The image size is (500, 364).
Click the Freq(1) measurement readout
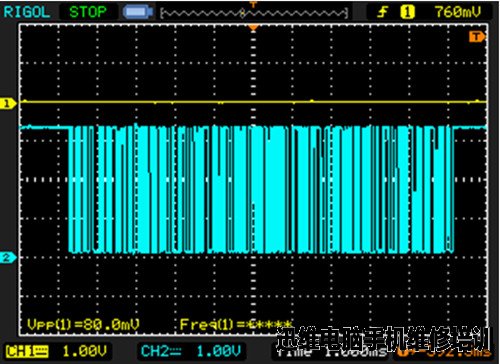(x=236, y=324)
